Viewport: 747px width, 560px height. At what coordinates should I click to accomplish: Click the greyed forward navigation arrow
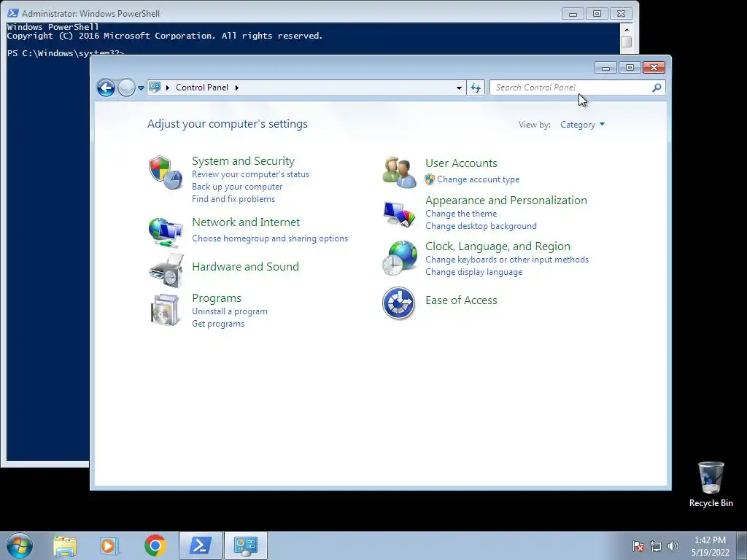[126, 87]
